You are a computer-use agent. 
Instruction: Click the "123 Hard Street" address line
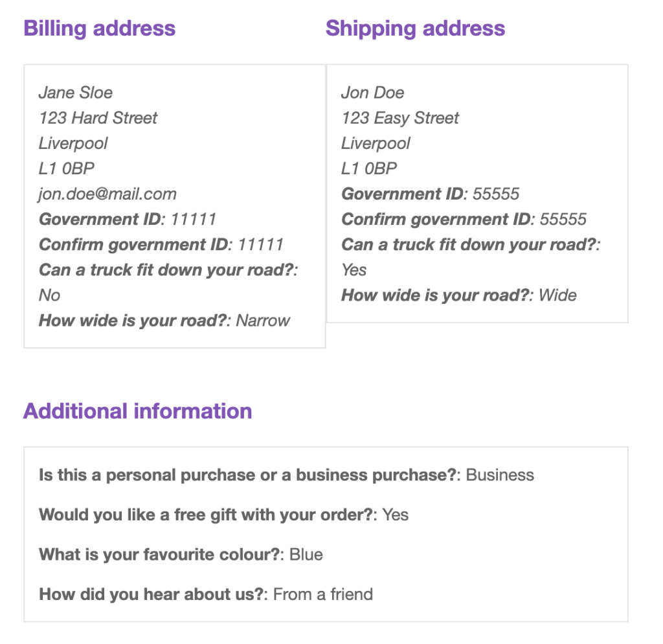click(x=98, y=118)
